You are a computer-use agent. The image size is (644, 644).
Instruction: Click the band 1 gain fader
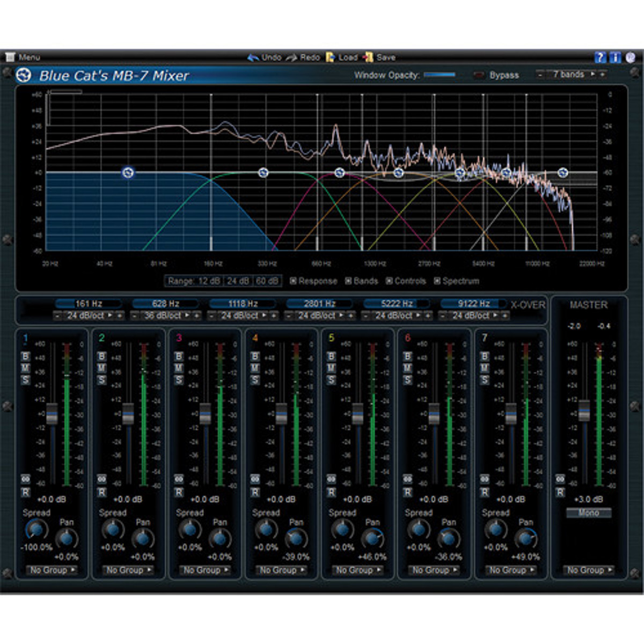click(52, 414)
